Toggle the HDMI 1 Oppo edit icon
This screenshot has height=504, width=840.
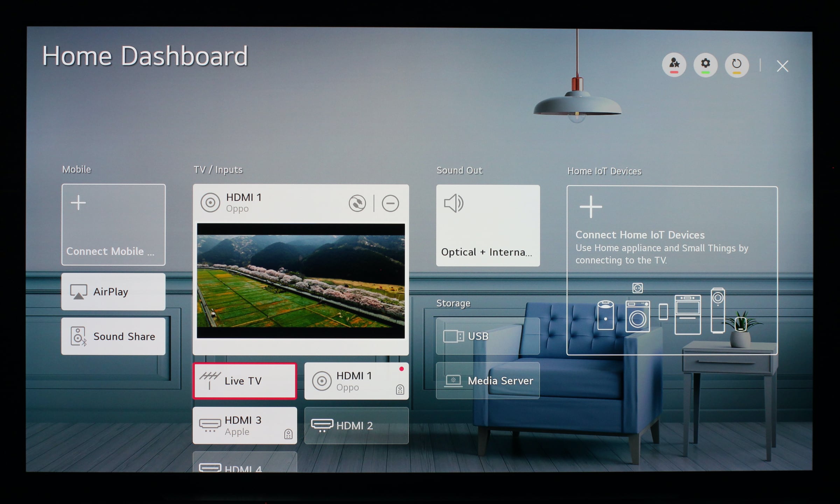click(x=358, y=202)
